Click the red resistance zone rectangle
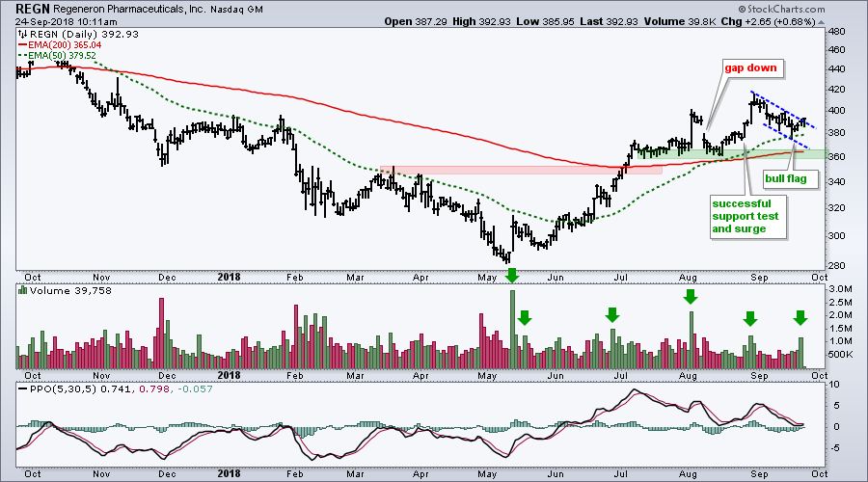The image size is (868, 482). coord(521,170)
